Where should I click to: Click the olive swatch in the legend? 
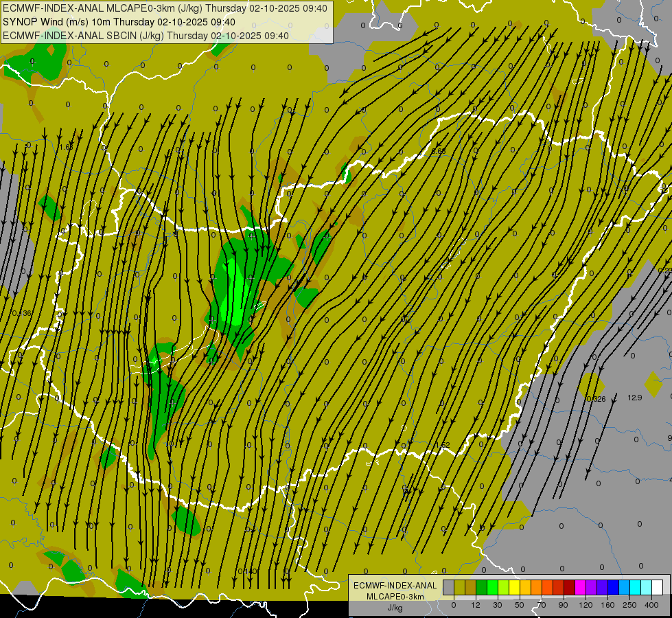click(459, 587)
